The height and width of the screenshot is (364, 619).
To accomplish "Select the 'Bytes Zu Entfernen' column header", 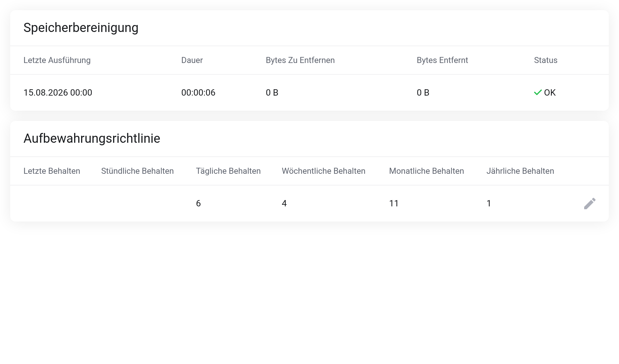I will pyautogui.click(x=300, y=60).
